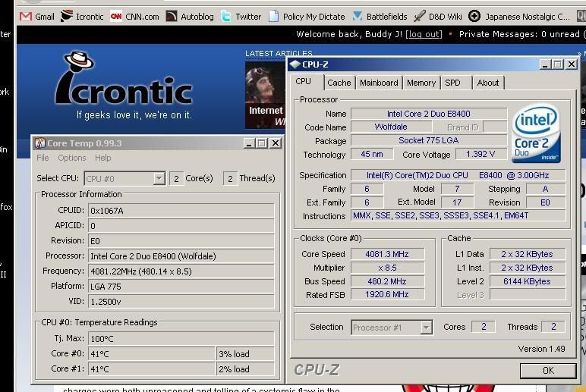
Task: Open the Help menu in Core Temp
Action: pos(102,158)
